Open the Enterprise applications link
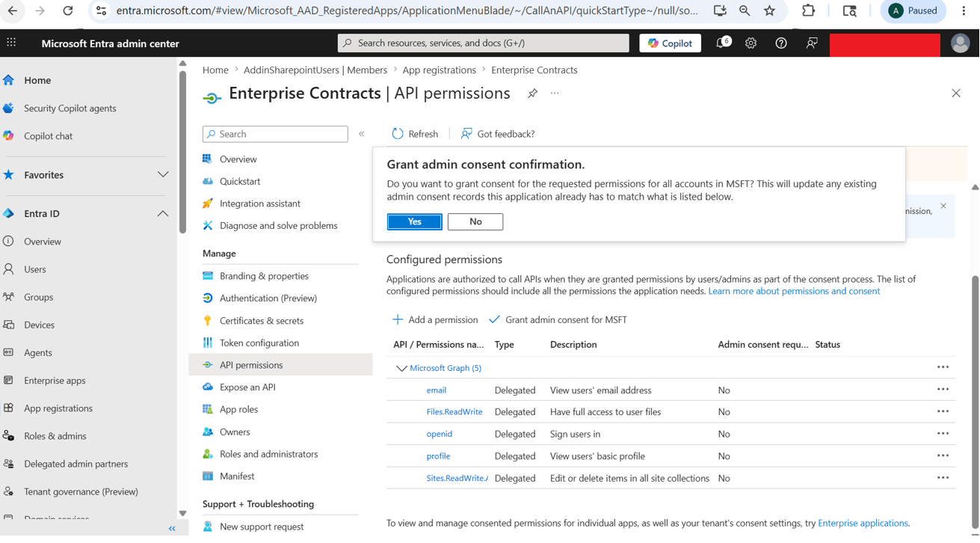Image resolution: width=980 pixels, height=543 pixels. tap(863, 523)
